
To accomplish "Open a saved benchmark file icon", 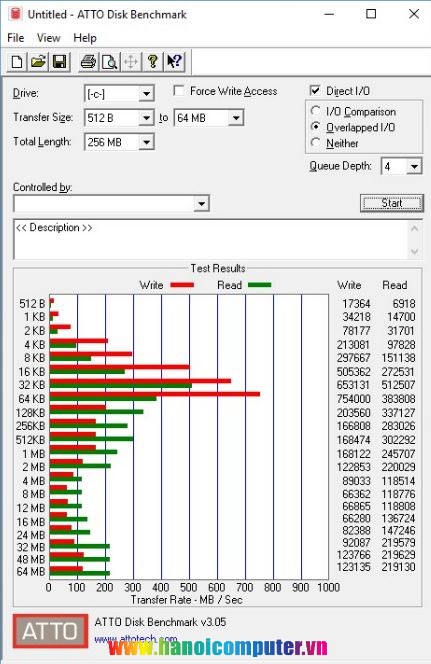I will point(38,62).
